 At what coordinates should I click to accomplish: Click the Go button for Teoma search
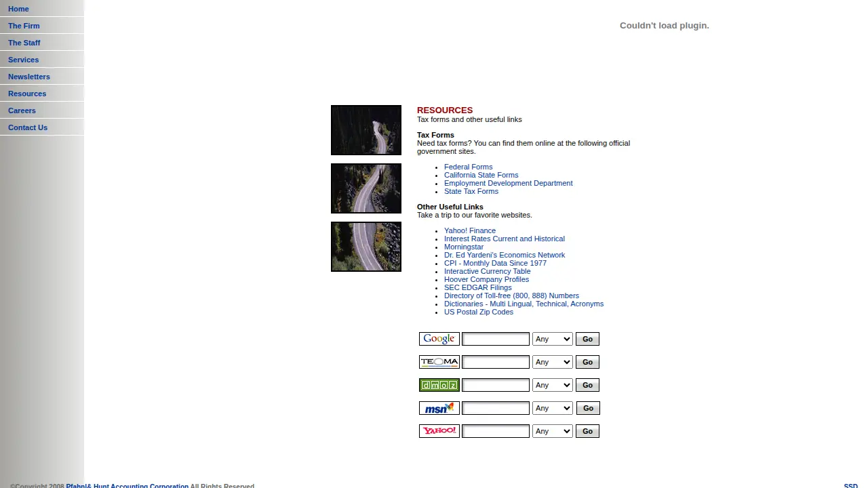pos(587,362)
